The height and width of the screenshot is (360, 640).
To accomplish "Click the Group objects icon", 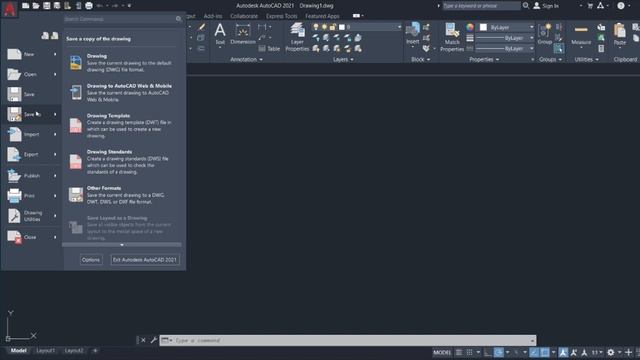I will [x=545, y=31].
